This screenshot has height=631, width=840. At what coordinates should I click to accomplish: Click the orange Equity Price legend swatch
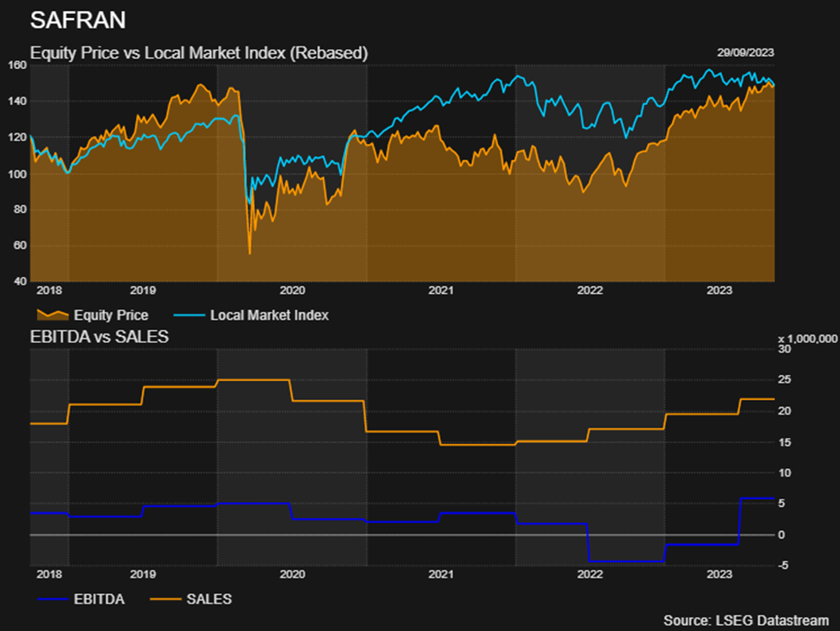tap(53, 315)
